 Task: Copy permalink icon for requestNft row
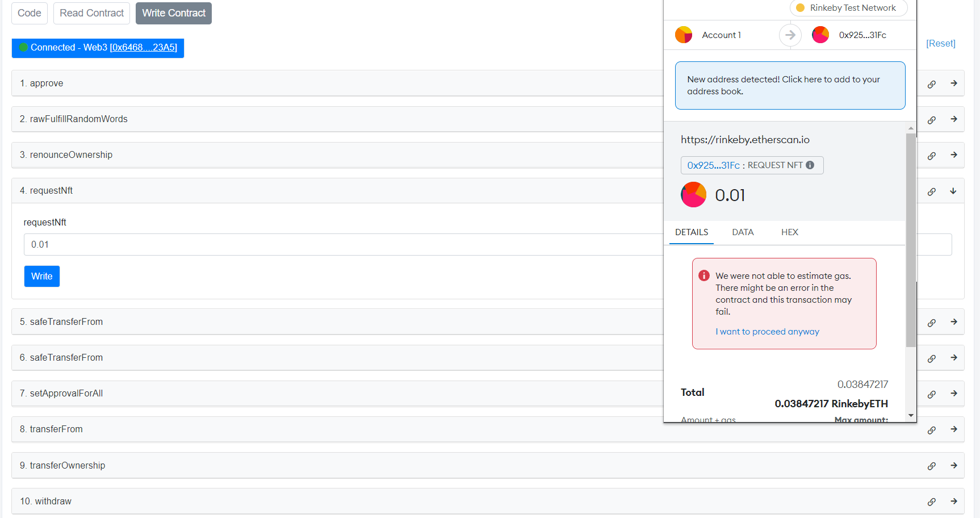pos(932,191)
